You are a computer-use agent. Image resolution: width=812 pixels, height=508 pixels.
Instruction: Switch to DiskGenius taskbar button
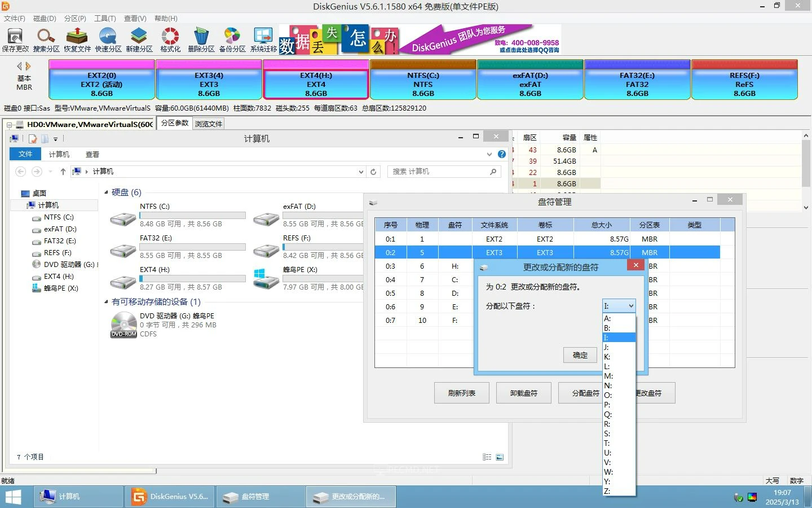point(170,497)
